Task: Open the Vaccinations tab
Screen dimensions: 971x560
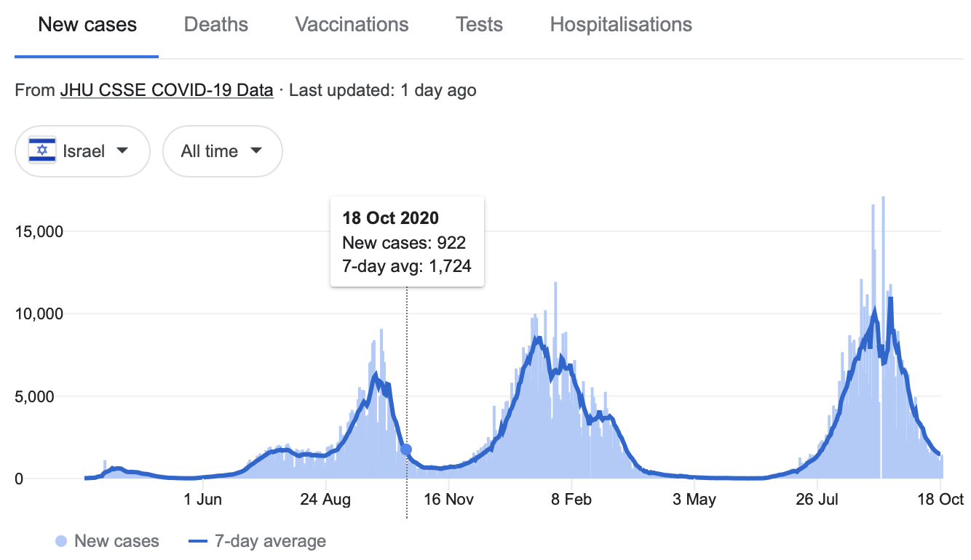Action: click(x=352, y=25)
